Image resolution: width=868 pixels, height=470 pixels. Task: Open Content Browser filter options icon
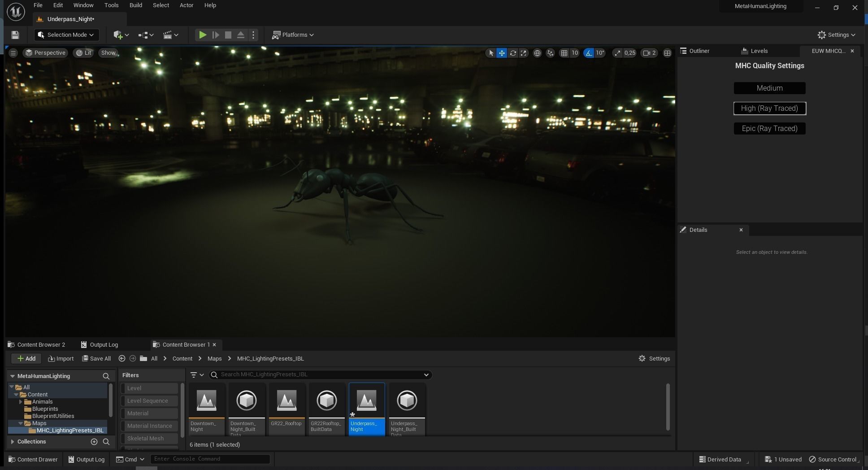click(x=197, y=375)
